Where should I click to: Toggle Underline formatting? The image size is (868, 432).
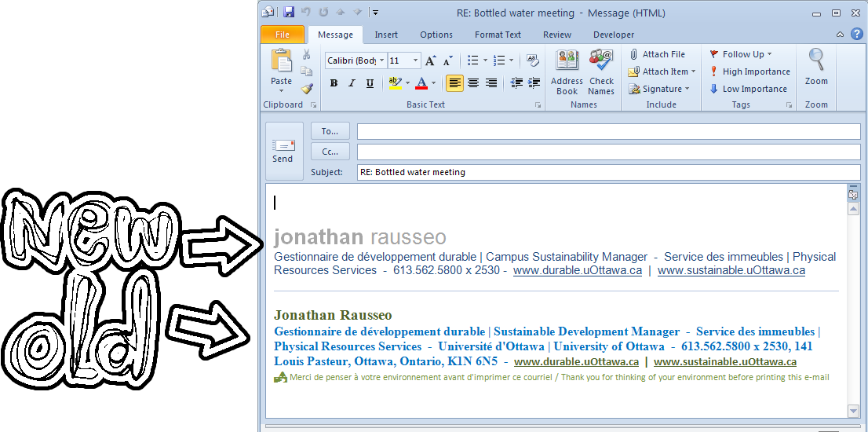tap(370, 83)
